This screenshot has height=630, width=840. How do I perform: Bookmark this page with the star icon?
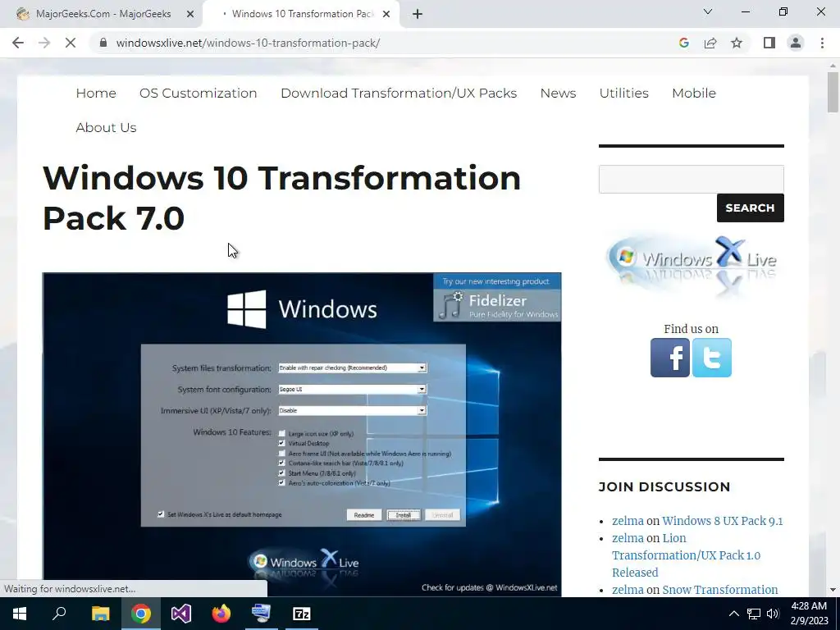(x=737, y=43)
